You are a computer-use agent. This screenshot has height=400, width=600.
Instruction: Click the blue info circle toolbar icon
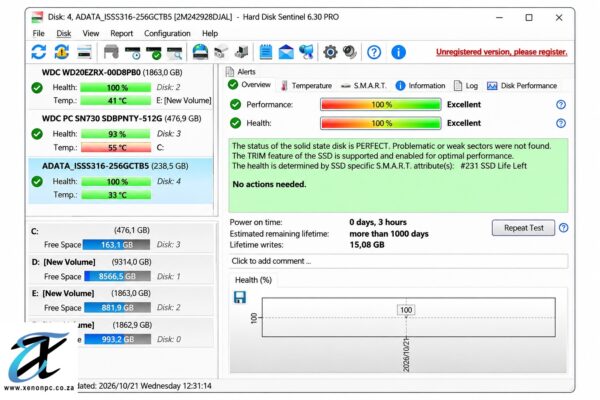point(398,52)
